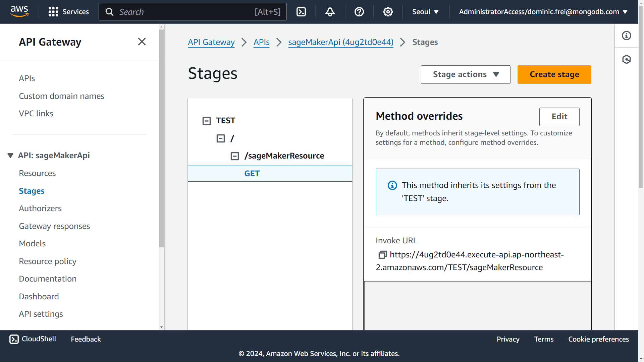
Task: Collapse the root / resource node
Action: coord(221,138)
